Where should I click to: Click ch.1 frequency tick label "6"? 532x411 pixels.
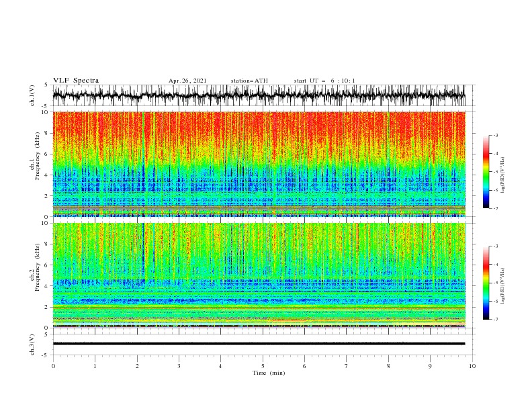pyautogui.click(x=47, y=154)
